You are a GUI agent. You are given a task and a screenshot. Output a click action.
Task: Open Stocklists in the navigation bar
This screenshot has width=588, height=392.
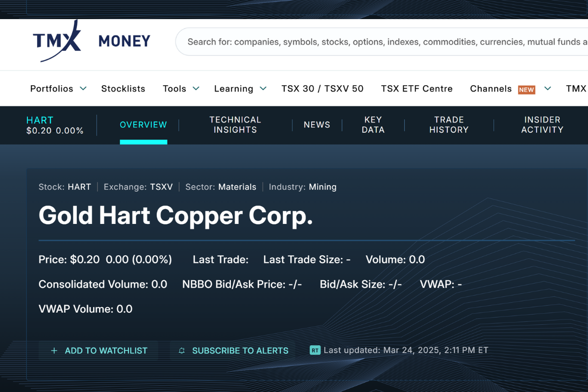123,89
